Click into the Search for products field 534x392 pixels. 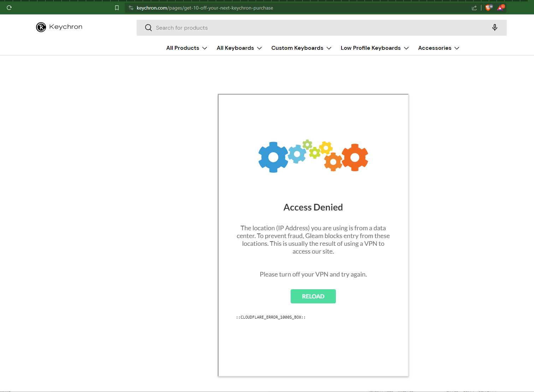(321, 28)
